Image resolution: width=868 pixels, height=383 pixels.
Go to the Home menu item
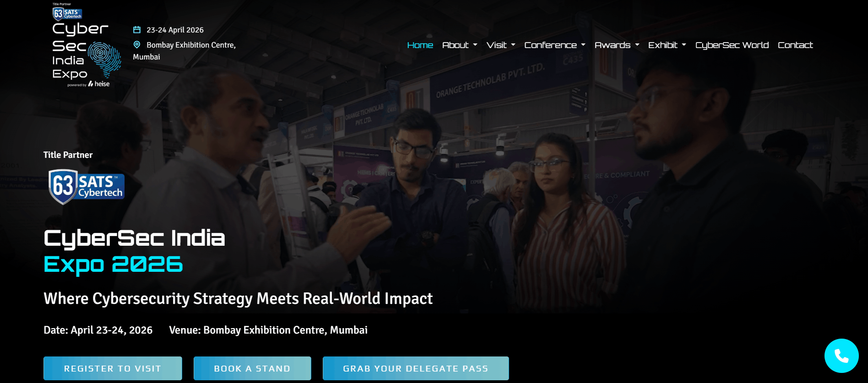(x=420, y=45)
